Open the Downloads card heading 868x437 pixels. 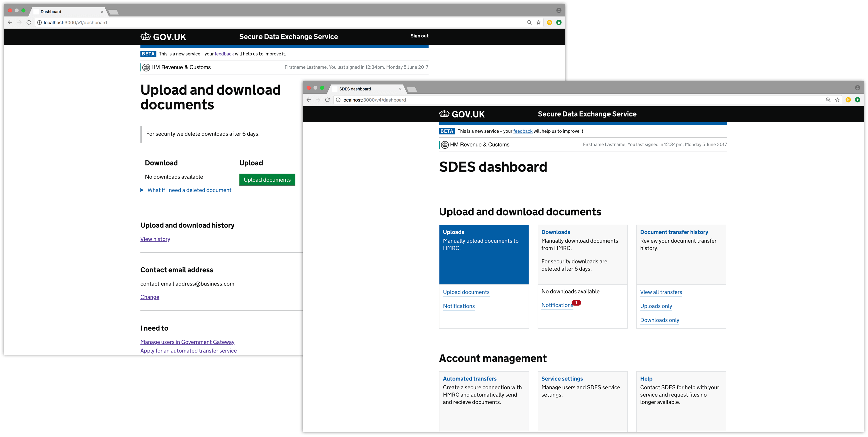pos(556,232)
